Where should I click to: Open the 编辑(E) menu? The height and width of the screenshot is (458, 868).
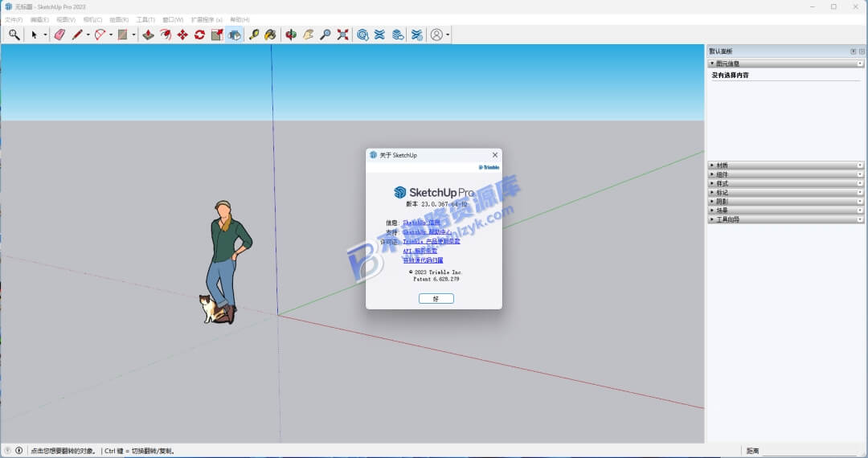tap(39, 19)
